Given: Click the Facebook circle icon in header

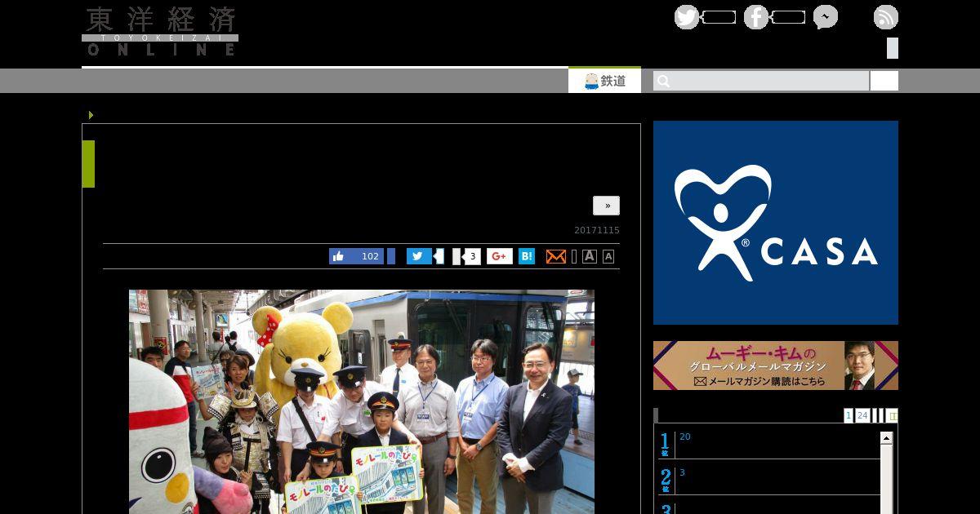Looking at the screenshot, I should [x=756, y=17].
